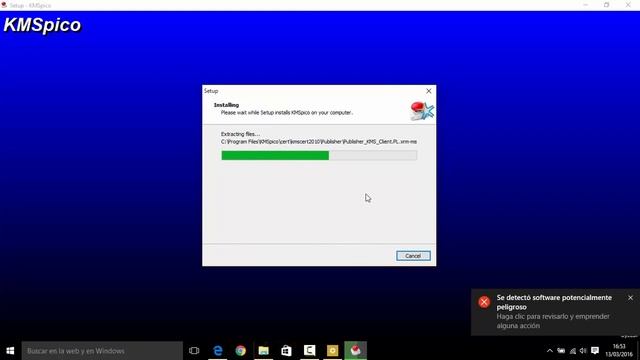Click the 'Extracting files...' status text
The height and width of the screenshot is (360, 640).
click(240, 134)
